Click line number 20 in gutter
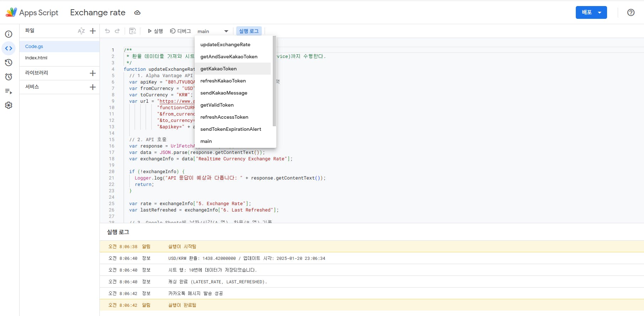The width and height of the screenshot is (644, 316). pos(112,172)
